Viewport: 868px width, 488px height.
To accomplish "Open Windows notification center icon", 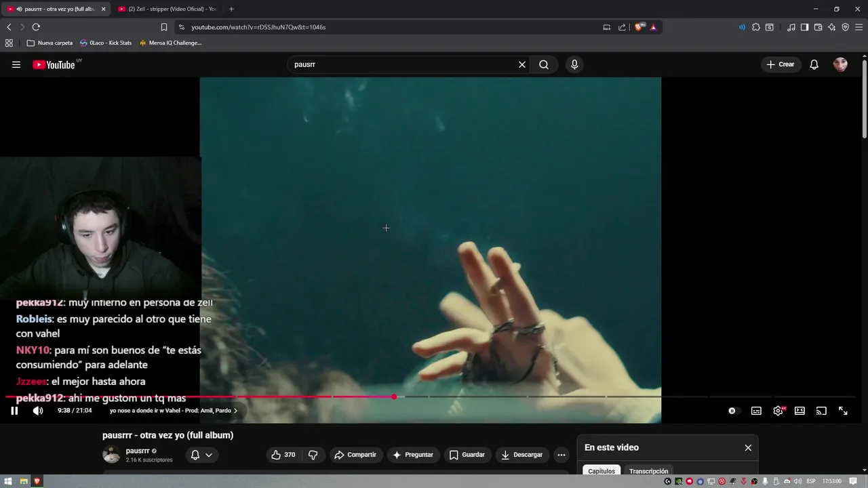I will click(x=853, y=481).
